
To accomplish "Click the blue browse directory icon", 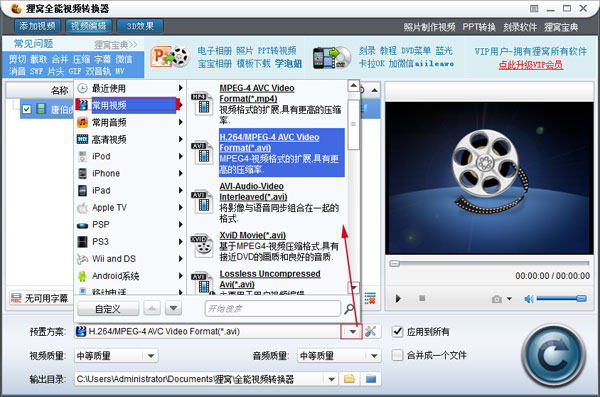I will tap(370, 379).
